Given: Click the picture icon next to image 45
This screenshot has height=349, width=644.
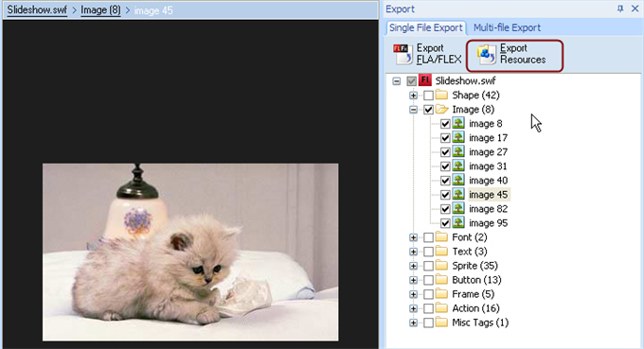Looking at the screenshot, I should [458, 195].
